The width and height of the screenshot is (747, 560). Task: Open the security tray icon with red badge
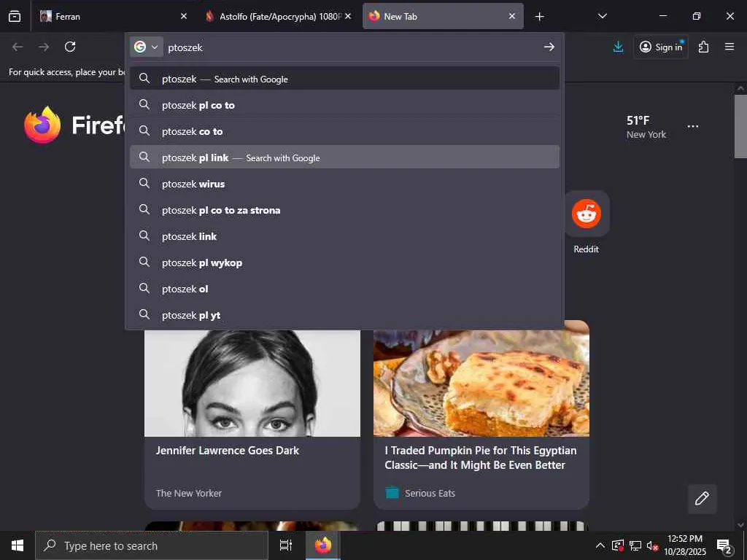click(x=618, y=545)
